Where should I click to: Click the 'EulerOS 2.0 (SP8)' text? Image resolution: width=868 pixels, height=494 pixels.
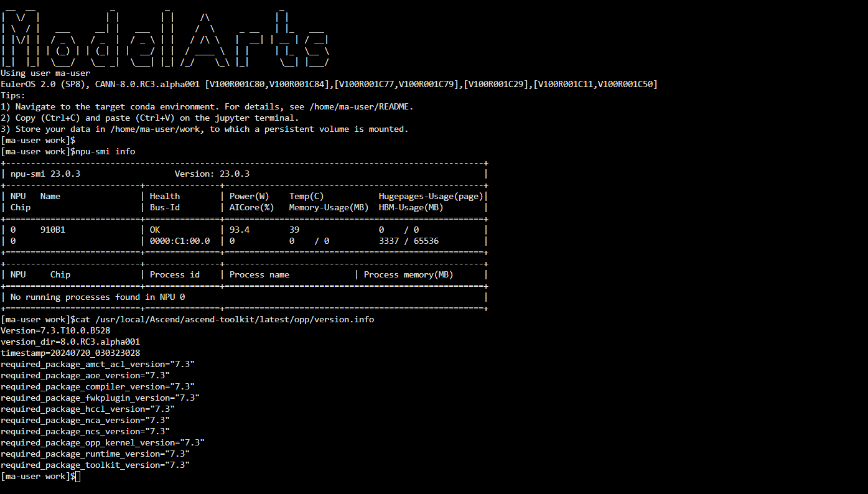tap(43, 84)
